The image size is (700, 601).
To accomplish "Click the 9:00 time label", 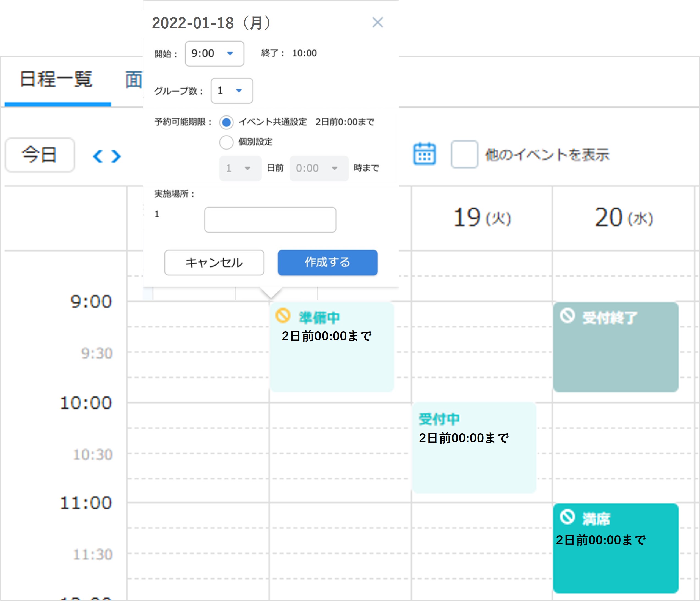I will [x=91, y=302].
